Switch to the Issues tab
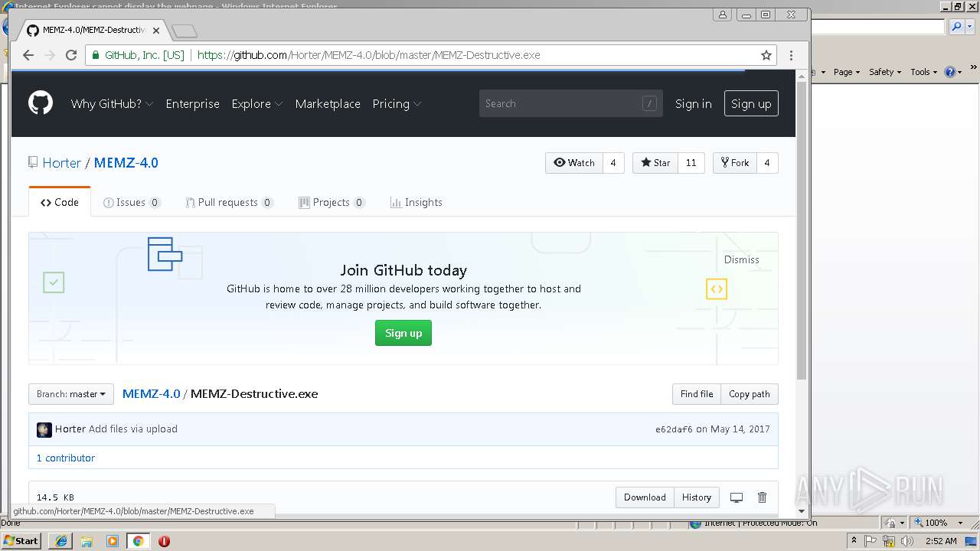The width and height of the screenshot is (980, 551). click(x=132, y=202)
